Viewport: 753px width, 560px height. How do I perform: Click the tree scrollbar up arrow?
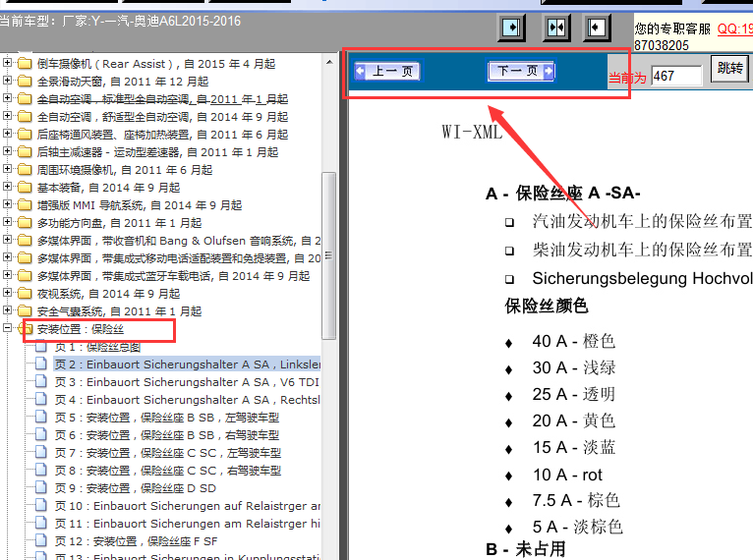[x=329, y=62]
